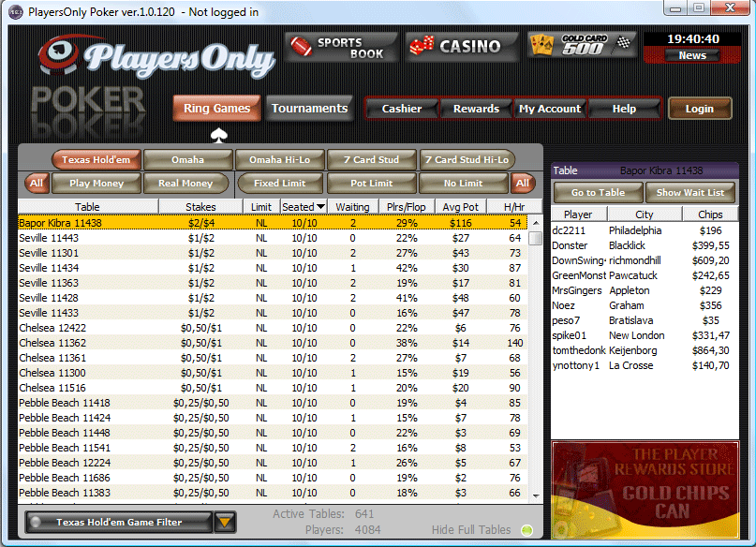Sort by the H/Hr column header
Image resolution: width=756 pixels, height=547 pixels.
[514, 207]
